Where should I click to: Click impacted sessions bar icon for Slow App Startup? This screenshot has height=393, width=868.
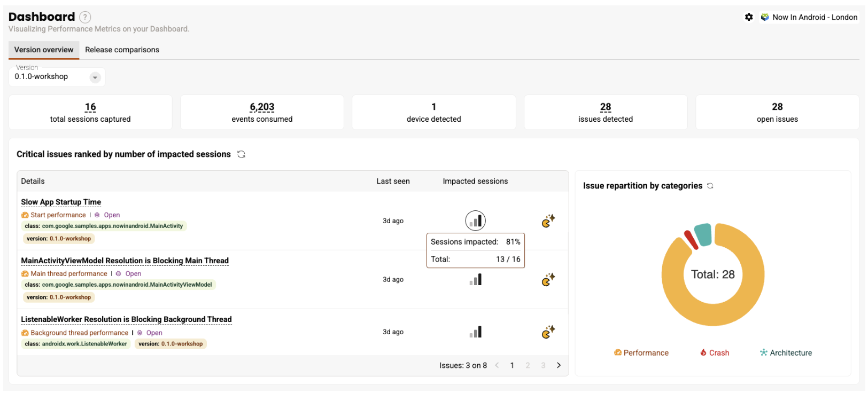(475, 221)
